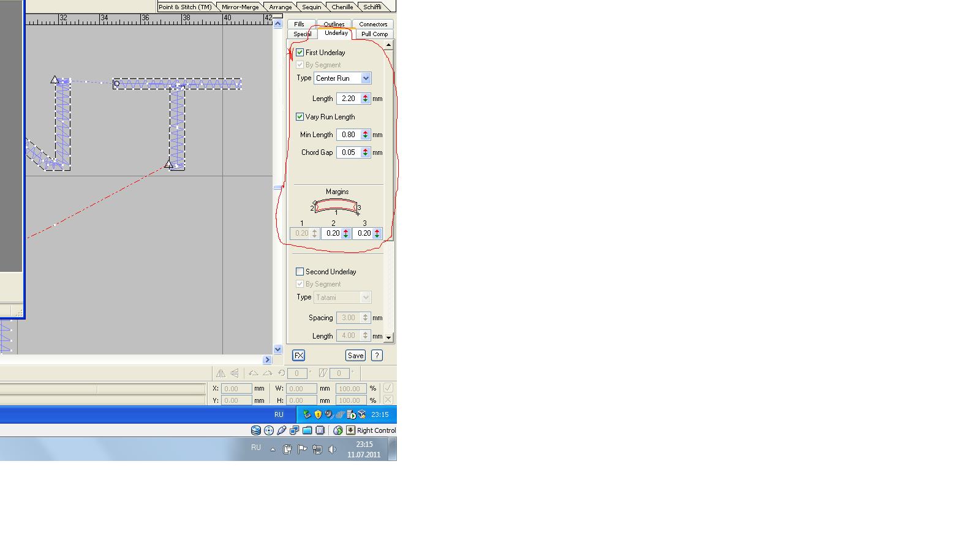Open the Center Run type dropdown

pyautogui.click(x=366, y=78)
